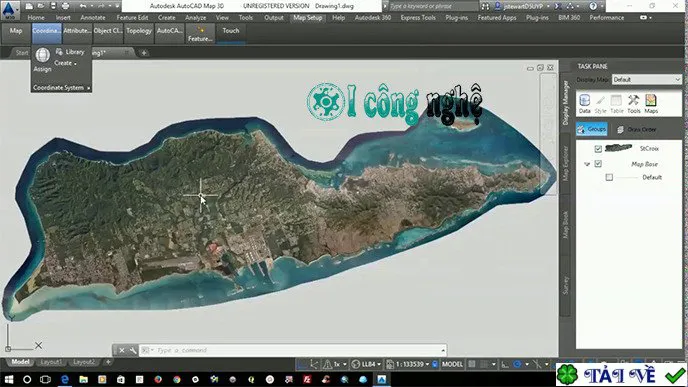This screenshot has width=688, height=387.
Task: Toggle the Map Base layer checkbox
Action: pyautogui.click(x=598, y=164)
